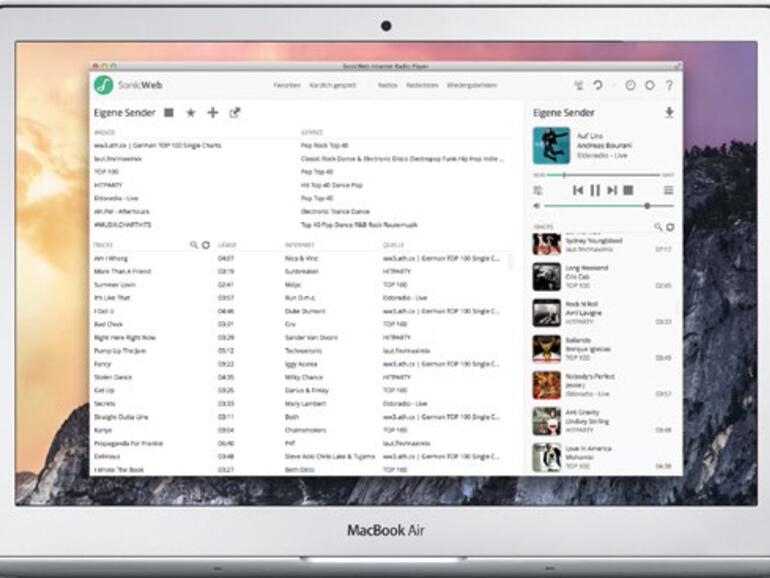This screenshot has height=578, width=770.
Task: Open the Favoriten tab
Action: (287, 85)
